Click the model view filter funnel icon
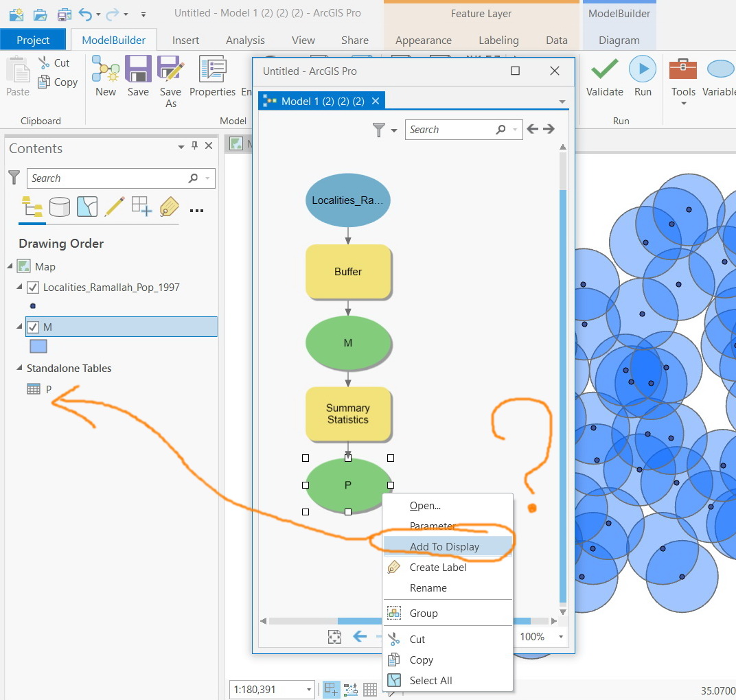The width and height of the screenshot is (736, 700). click(x=378, y=130)
